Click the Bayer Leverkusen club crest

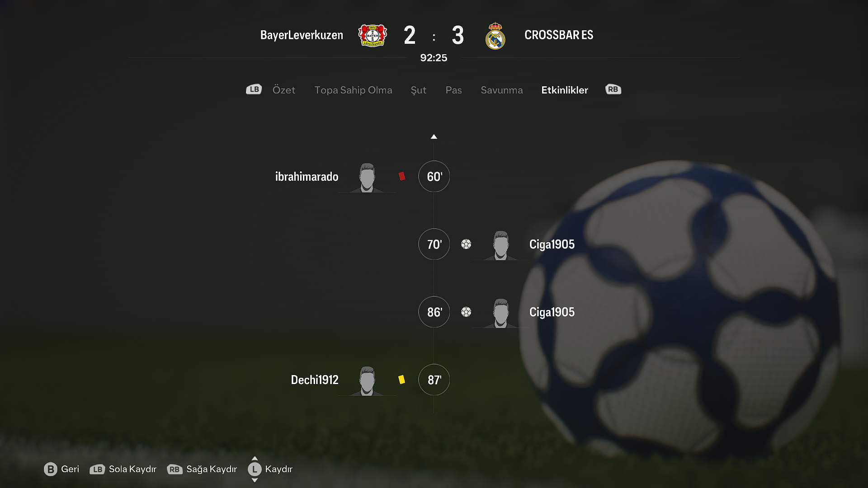click(x=373, y=35)
